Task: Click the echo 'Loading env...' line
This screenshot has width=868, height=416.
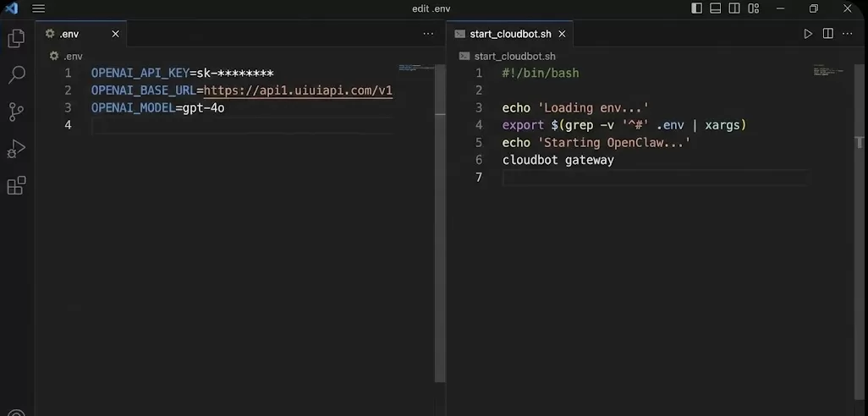Action: 575,108
